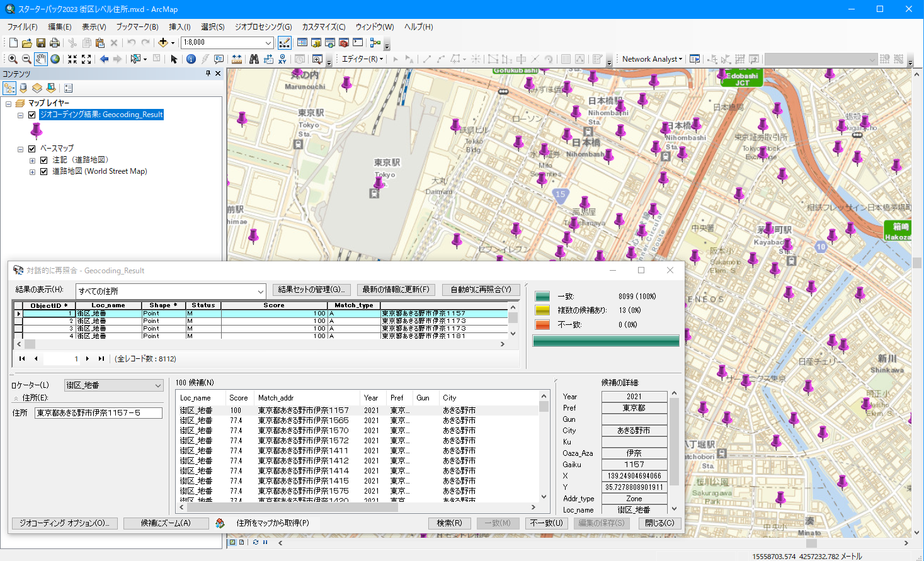Image resolution: width=924 pixels, height=561 pixels.
Task: Click the red 不一致 color swatch
Action: (x=542, y=325)
